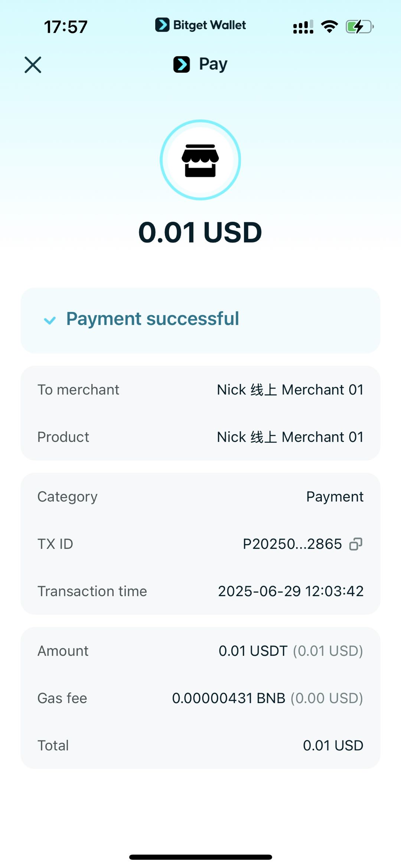Tap the transaction time 2025-06-29 12:03:42
The height and width of the screenshot is (868, 401).
[x=290, y=591]
